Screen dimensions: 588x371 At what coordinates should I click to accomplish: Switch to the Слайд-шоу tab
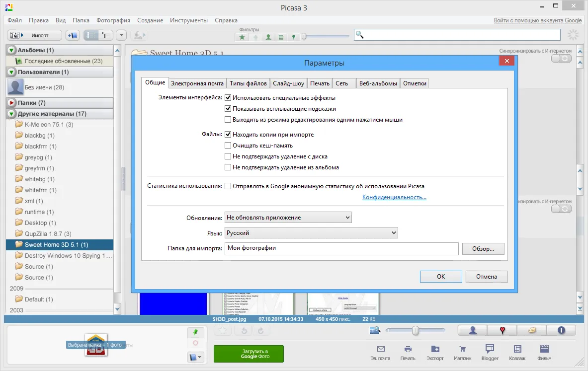pyautogui.click(x=288, y=83)
